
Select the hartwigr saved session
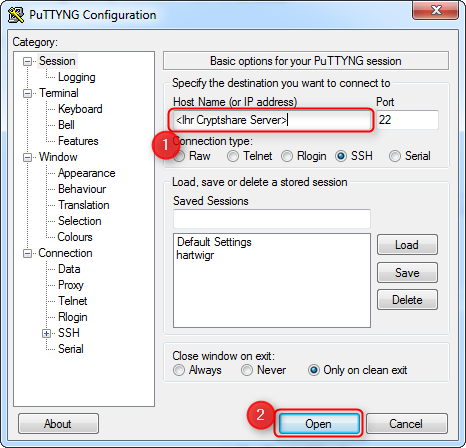[x=195, y=255]
